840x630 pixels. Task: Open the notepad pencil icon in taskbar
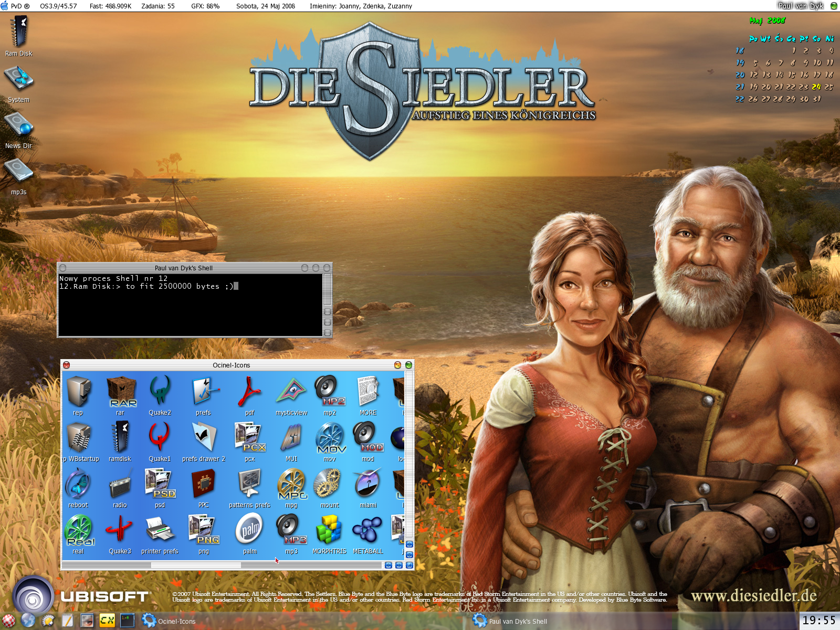67,621
